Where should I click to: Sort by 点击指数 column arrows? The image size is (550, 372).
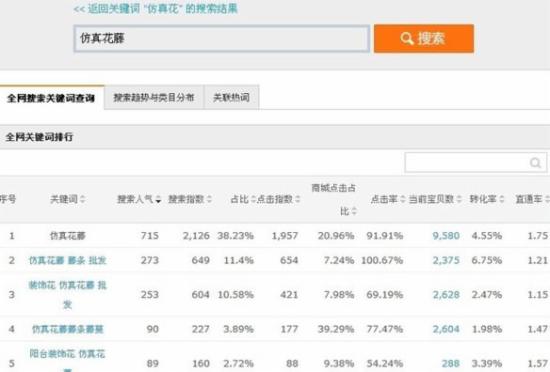point(297,199)
